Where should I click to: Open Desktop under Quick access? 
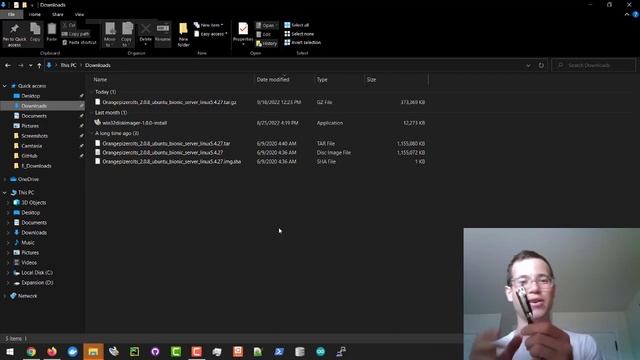(31, 96)
